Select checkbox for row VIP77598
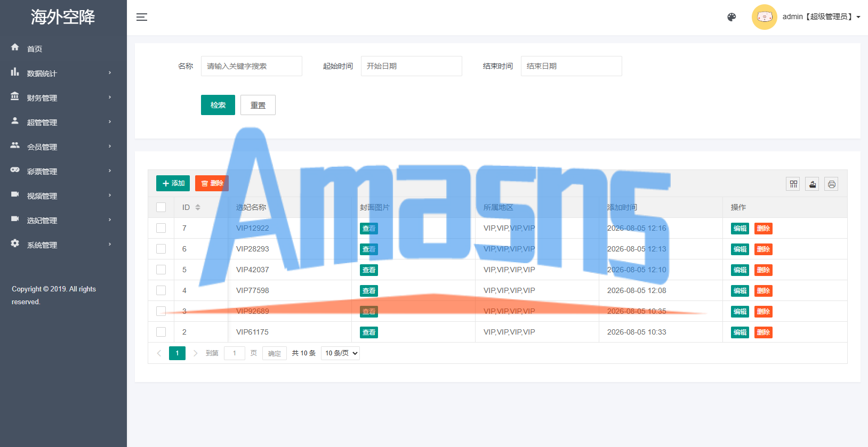 (161, 290)
